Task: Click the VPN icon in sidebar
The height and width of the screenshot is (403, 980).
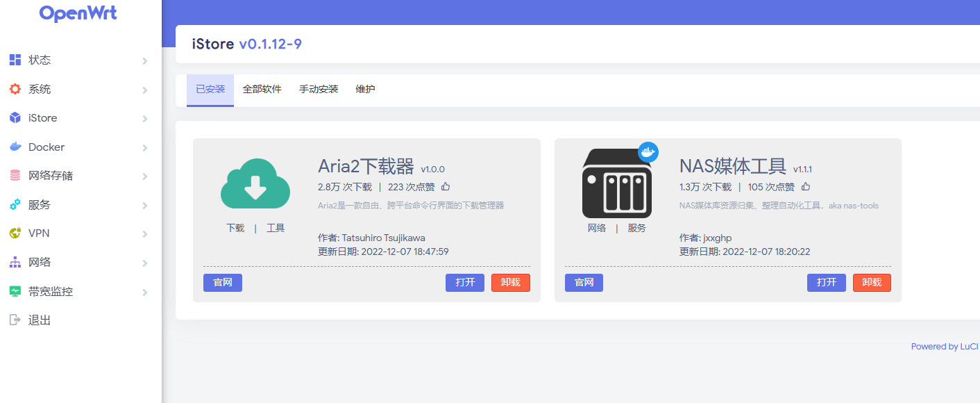Action: click(x=15, y=233)
